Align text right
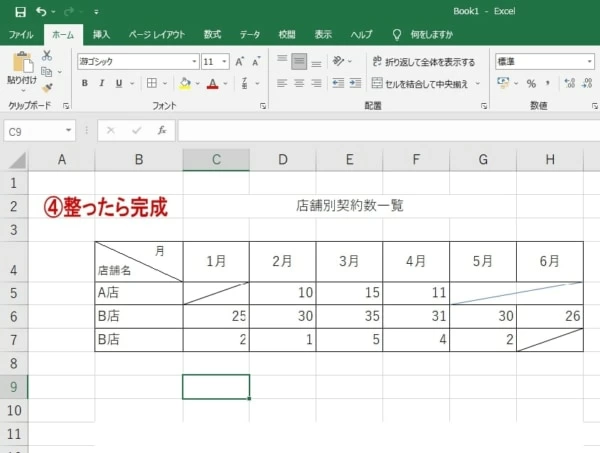Viewport: 600px width, 453px height. pyautogui.click(x=316, y=83)
